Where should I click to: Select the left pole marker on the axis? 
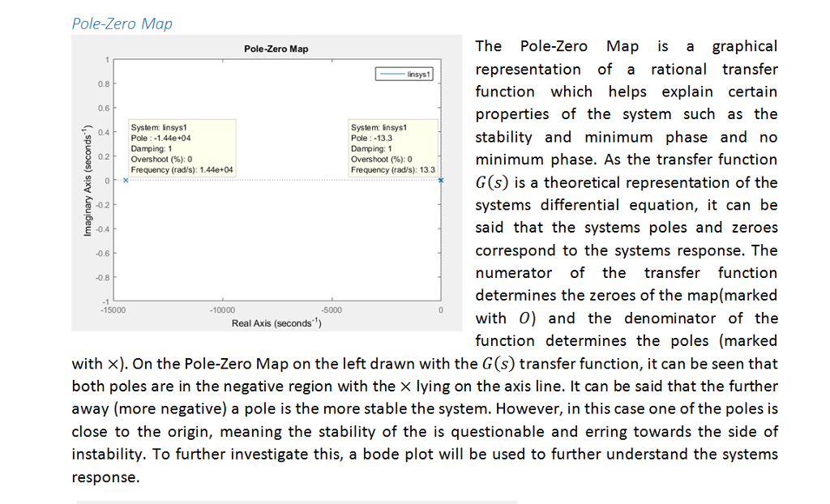[126, 182]
